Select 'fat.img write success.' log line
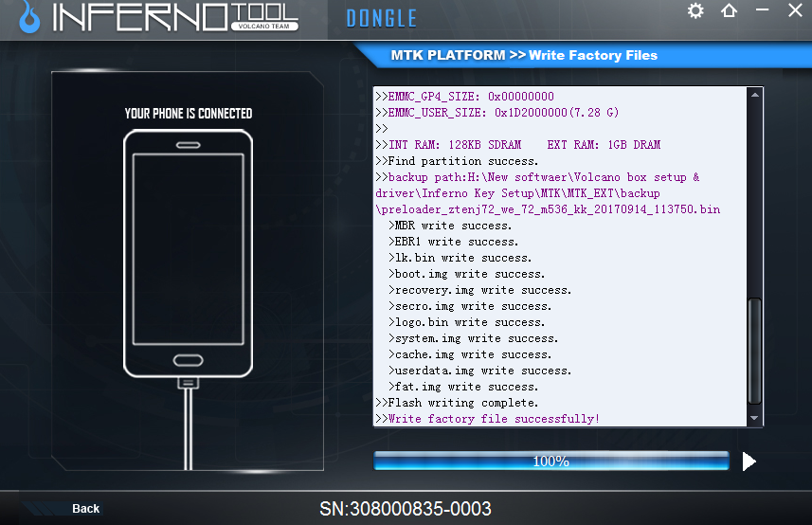 [463, 387]
